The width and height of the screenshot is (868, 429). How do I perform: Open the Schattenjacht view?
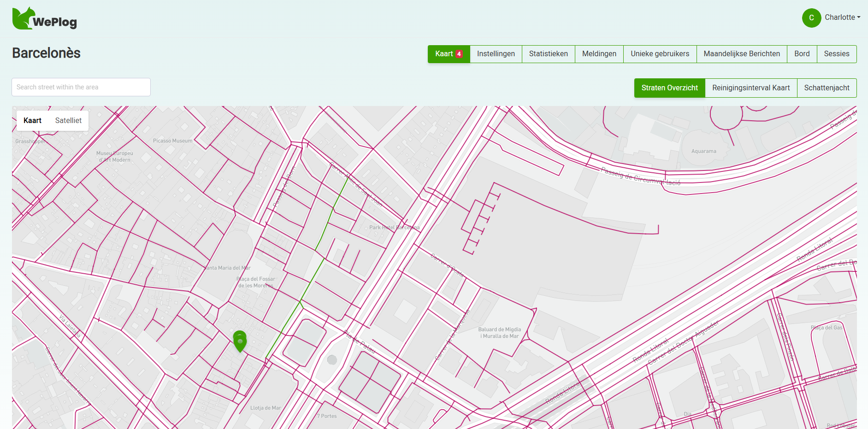click(x=827, y=88)
